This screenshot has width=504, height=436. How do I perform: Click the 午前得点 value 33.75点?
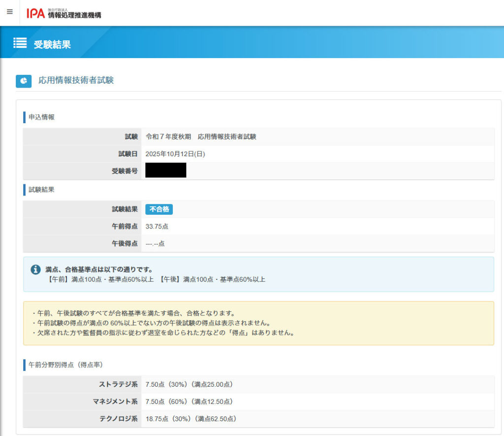(x=157, y=227)
